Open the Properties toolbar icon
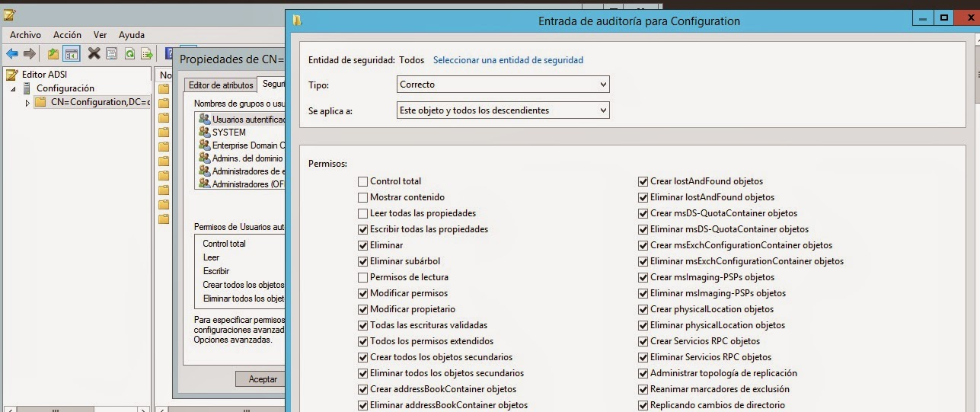 [112, 53]
